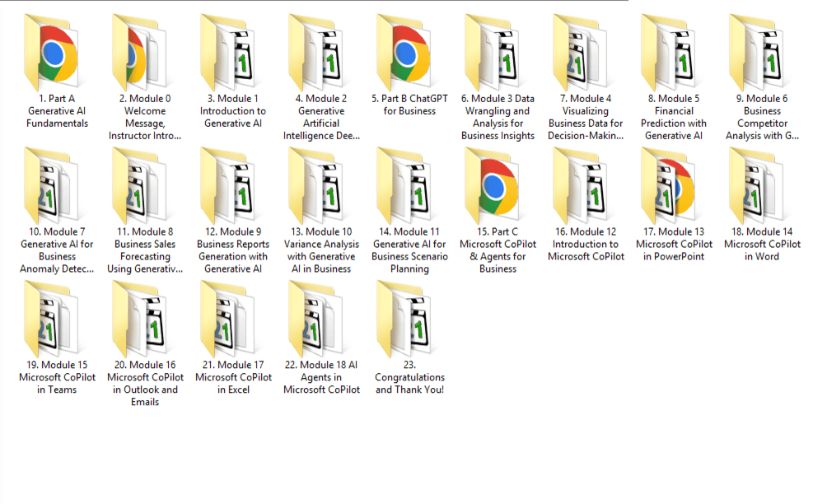Click the text "18. Module 14 Microsoft CoPilot in Word"

pyautogui.click(x=762, y=245)
